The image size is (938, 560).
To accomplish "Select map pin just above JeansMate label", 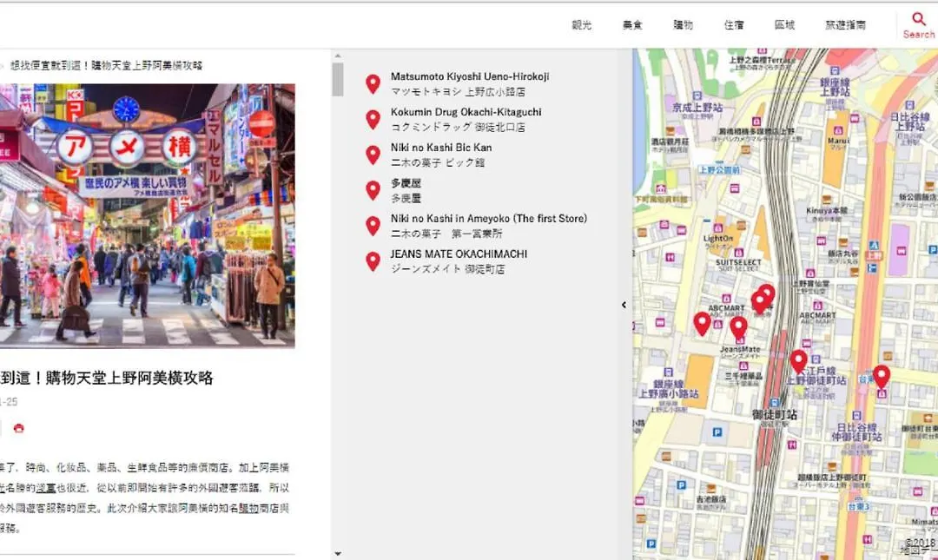I will pos(739,328).
